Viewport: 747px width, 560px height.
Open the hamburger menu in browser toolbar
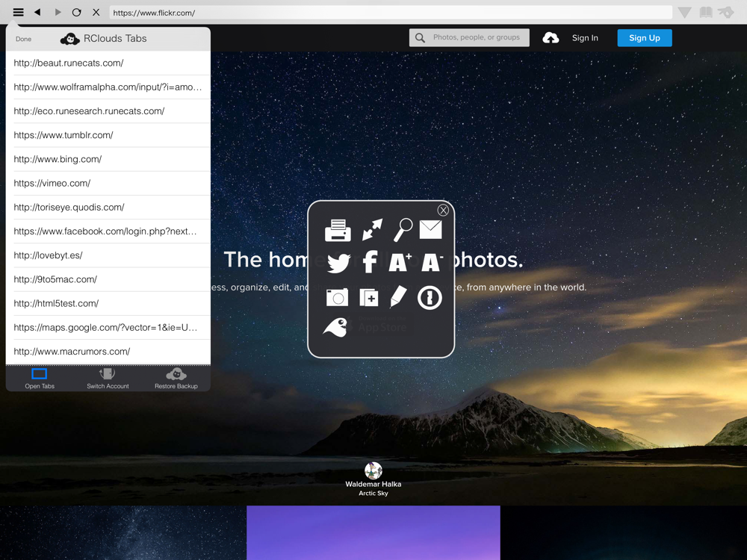tap(18, 13)
